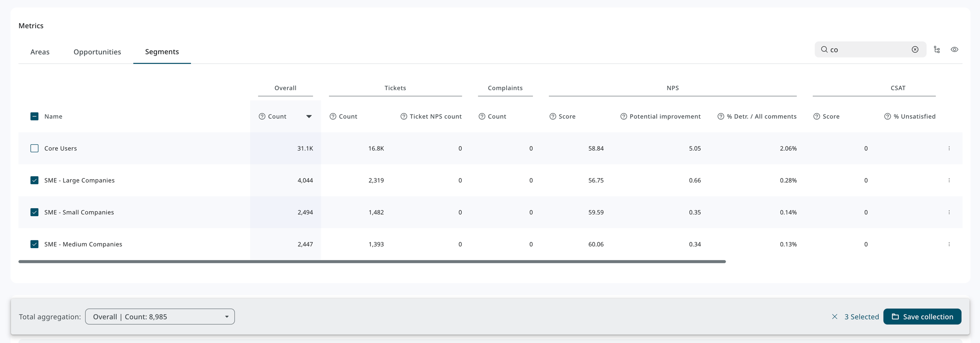This screenshot has width=980, height=343.
Task: Toggle the select-all Name header checkbox
Action: [34, 117]
